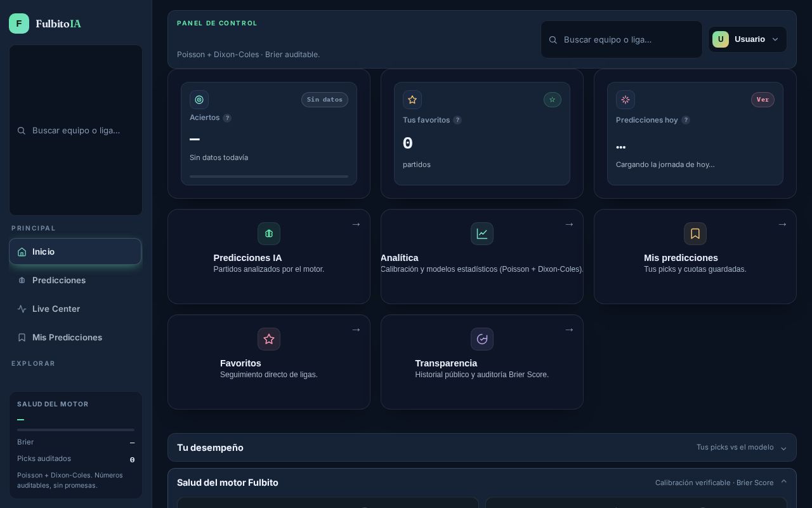The width and height of the screenshot is (812, 508).
Task: Click the star icon above Tus favoritos
Action: [x=412, y=100]
